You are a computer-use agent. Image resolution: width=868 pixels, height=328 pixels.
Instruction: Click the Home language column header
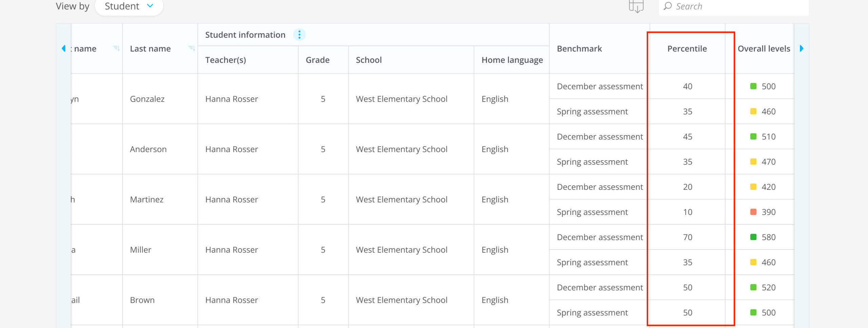point(512,60)
